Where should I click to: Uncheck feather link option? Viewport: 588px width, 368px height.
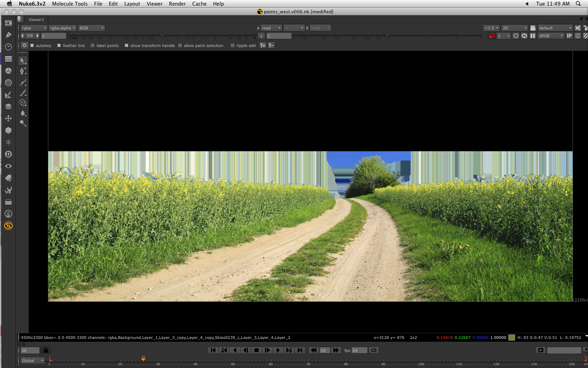tap(59, 46)
